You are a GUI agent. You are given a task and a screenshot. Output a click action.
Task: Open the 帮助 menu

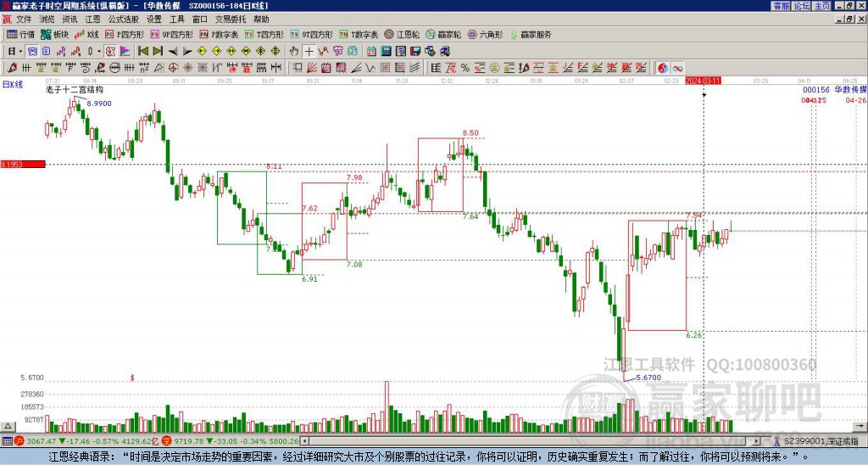[x=261, y=20]
